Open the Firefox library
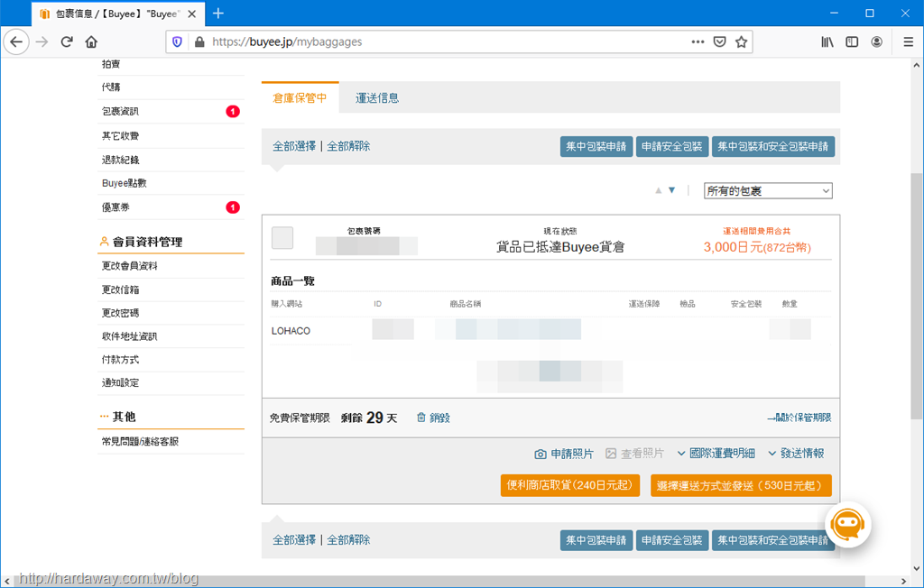 click(827, 41)
